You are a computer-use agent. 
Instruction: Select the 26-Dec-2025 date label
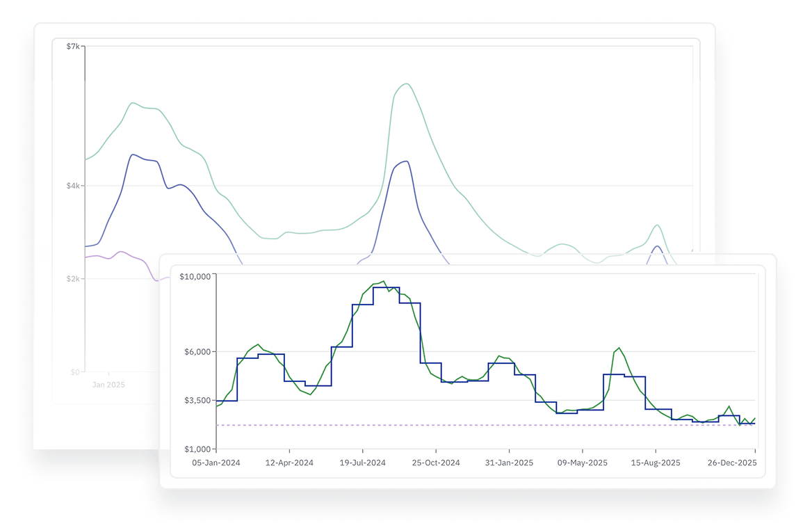pyautogui.click(x=731, y=462)
